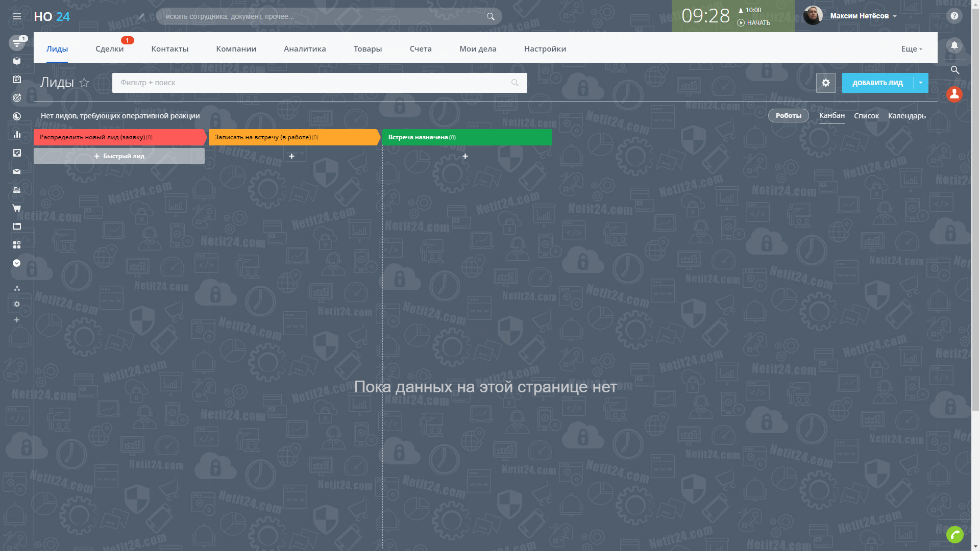Click the gear settings button near Add Lead

pyautogui.click(x=825, y=83)
